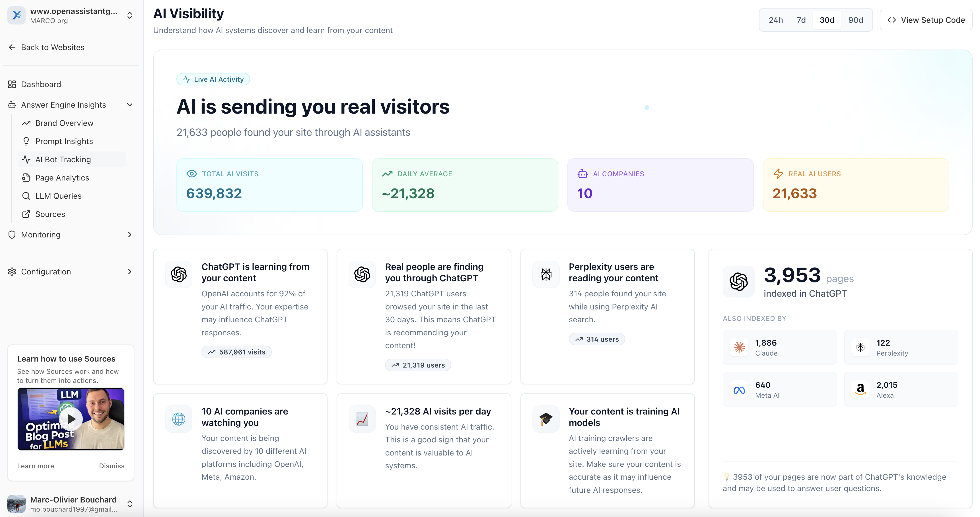This screenshot has width=980, height=517.
Task: Switch the time range to 7d
Action: pos(801,20)
